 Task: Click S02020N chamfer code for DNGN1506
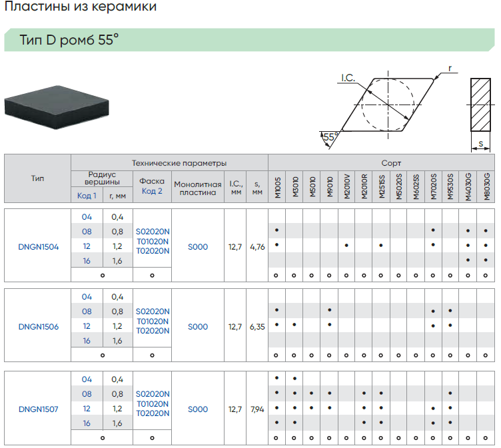pyautogui.click(x=153, y=312)
